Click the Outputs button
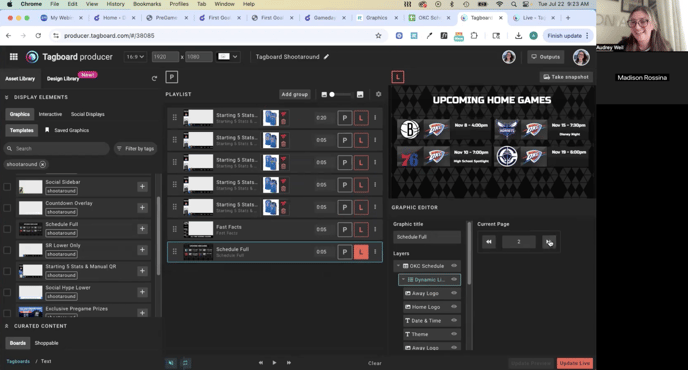688x370 pixels. point(545,57)
